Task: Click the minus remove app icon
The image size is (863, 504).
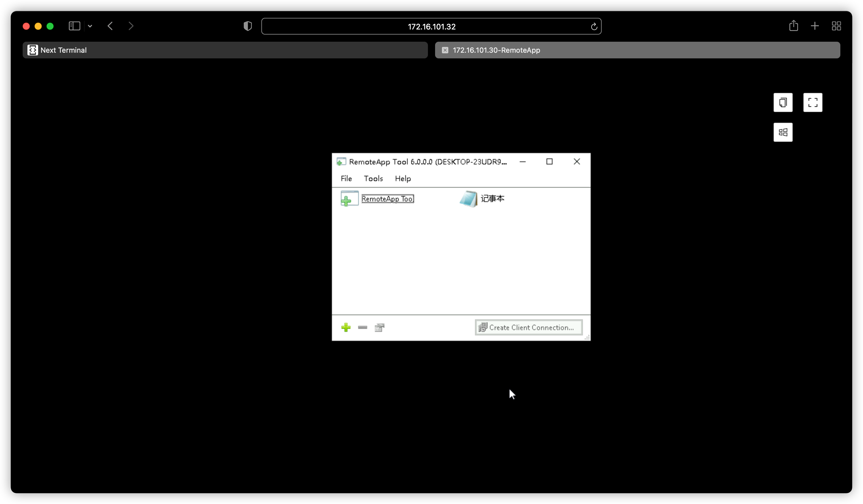Action: [x=363, y=327]
